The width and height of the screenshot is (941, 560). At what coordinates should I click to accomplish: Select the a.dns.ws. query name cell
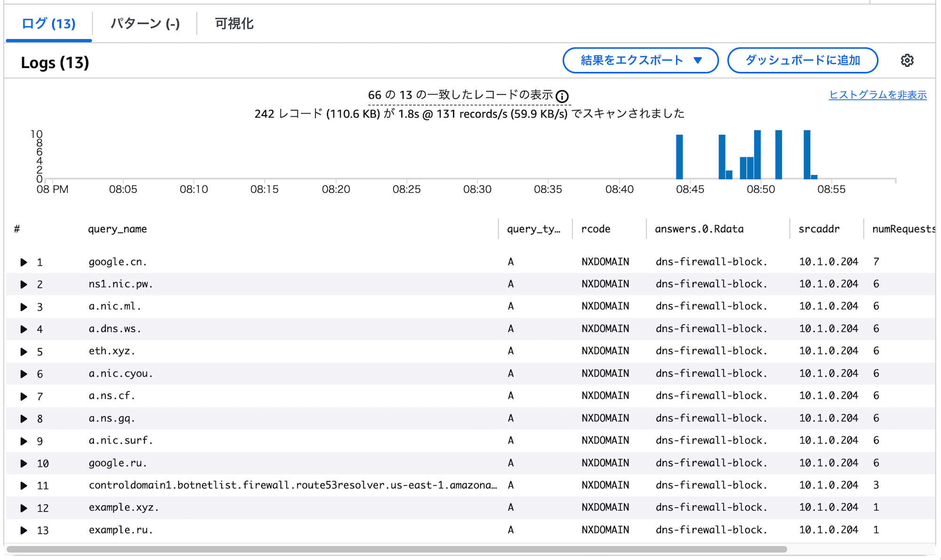coord(115,329)
